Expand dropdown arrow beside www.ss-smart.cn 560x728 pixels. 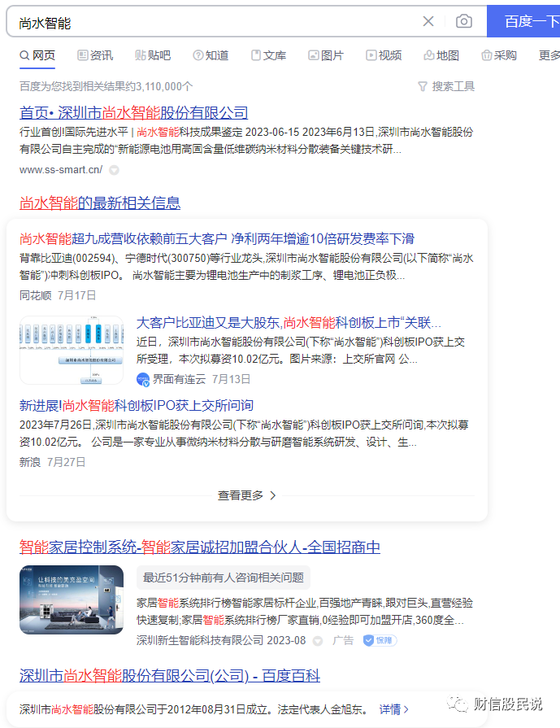(x=114, y=170)
